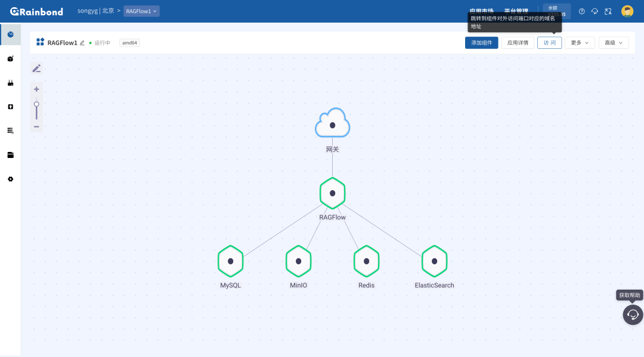Switch language with the translate icon
Image resolution: width=644 pixels, height=357 pixels.
[x=608, y=11]
